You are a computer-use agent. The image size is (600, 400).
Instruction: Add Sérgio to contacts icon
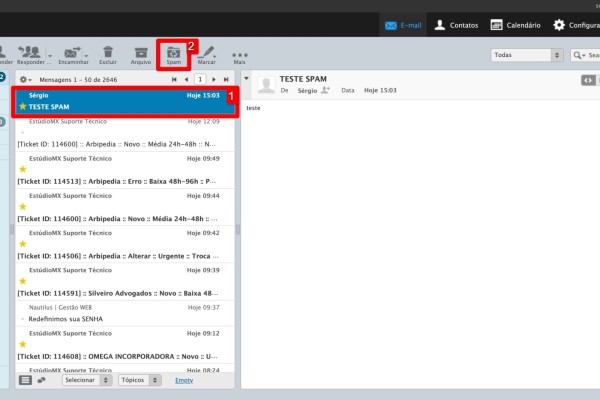(x=325, y=90)
